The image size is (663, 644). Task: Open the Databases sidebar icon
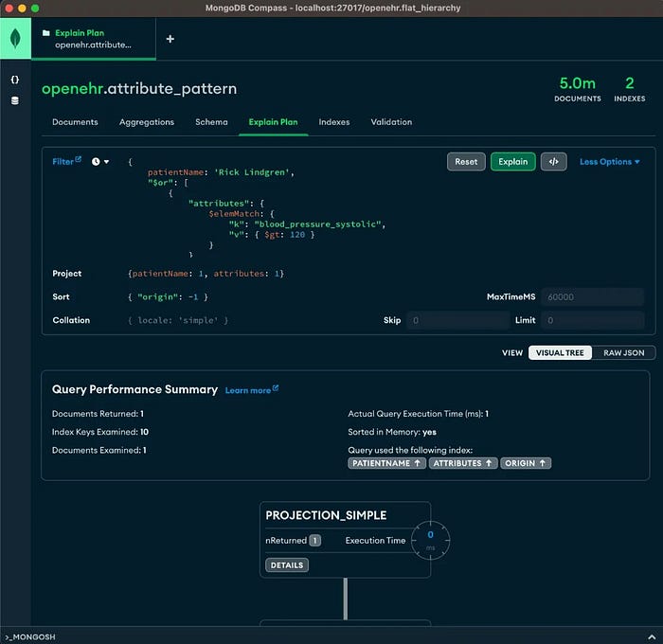[x=15, y=100]
